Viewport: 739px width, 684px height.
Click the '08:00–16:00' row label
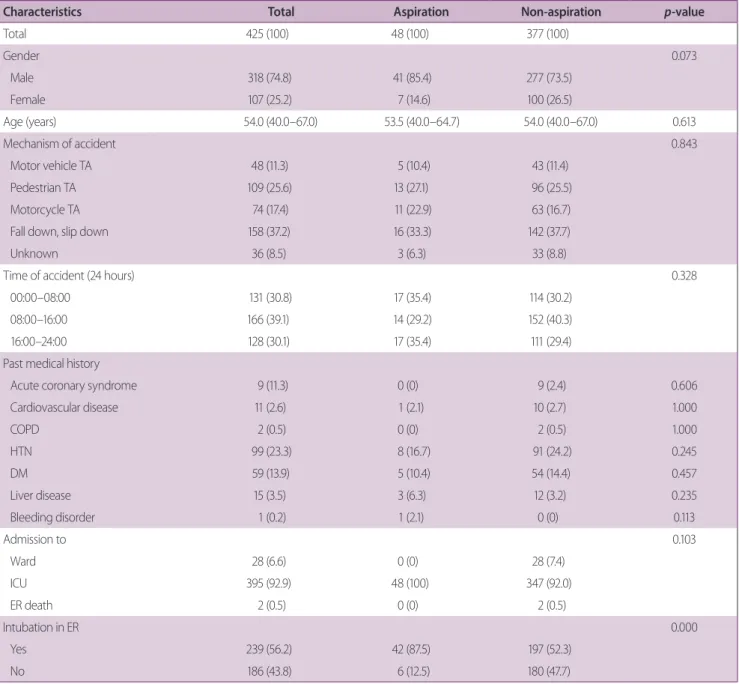tap(39, 320)
